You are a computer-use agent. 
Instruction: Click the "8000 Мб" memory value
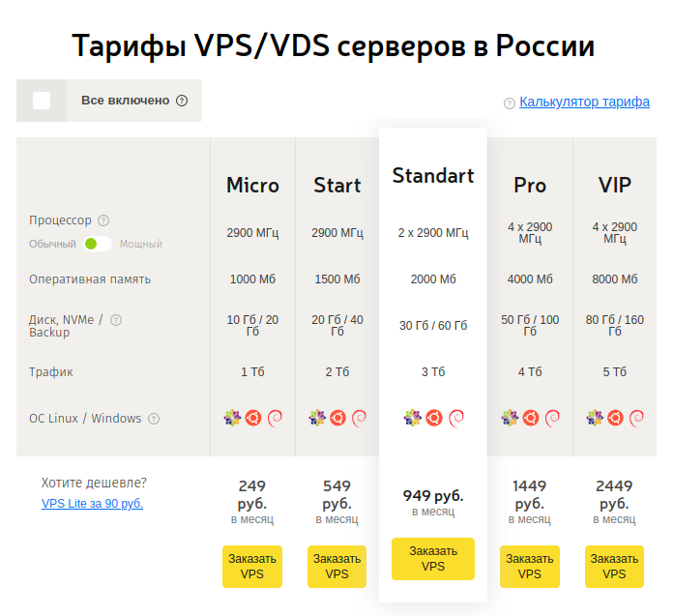pos(615,279)
